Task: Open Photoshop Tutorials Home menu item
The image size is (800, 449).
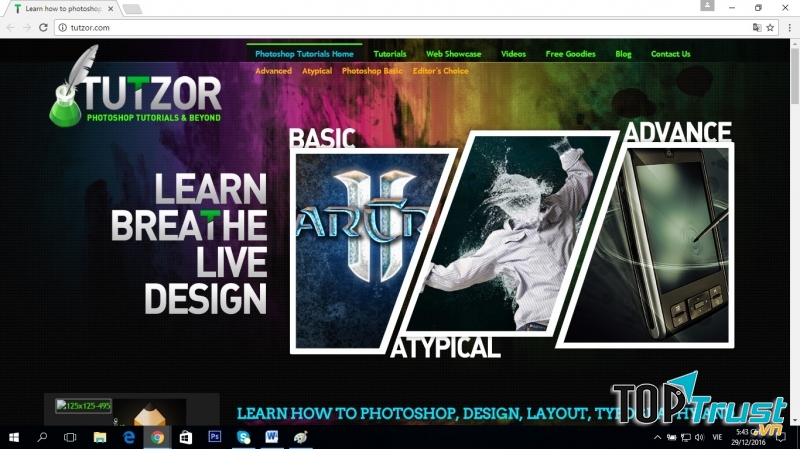Action: coord(304,54)
